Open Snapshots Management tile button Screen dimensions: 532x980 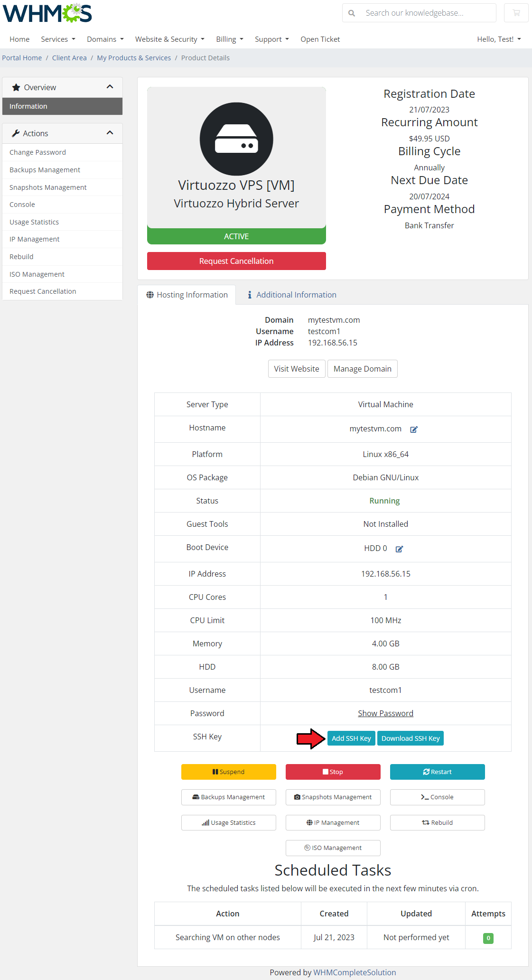tap(333, 797)
